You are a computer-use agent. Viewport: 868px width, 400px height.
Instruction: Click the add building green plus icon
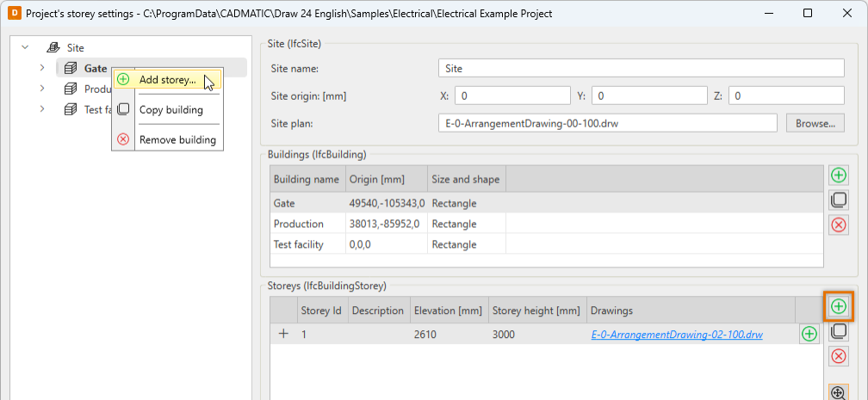838,175
